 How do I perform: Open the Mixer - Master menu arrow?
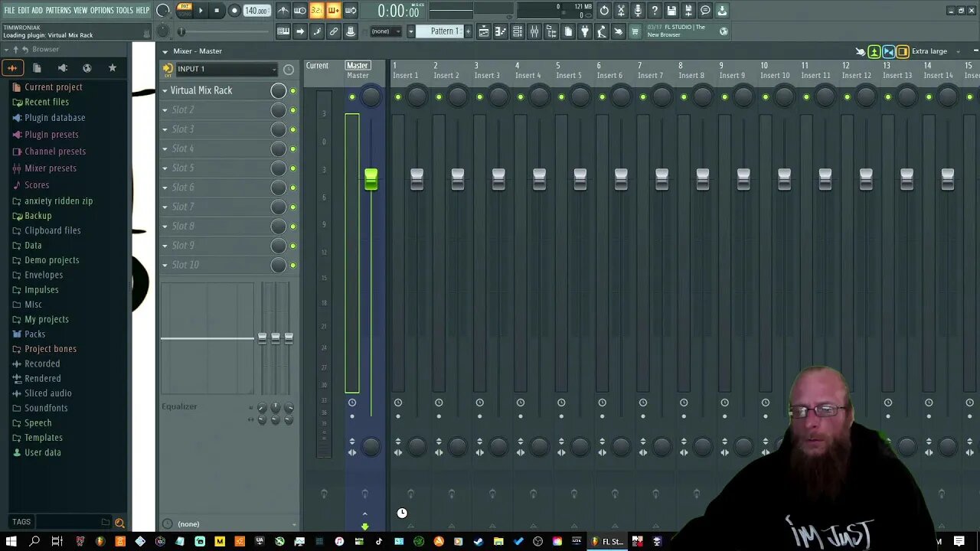click(165, 51)
